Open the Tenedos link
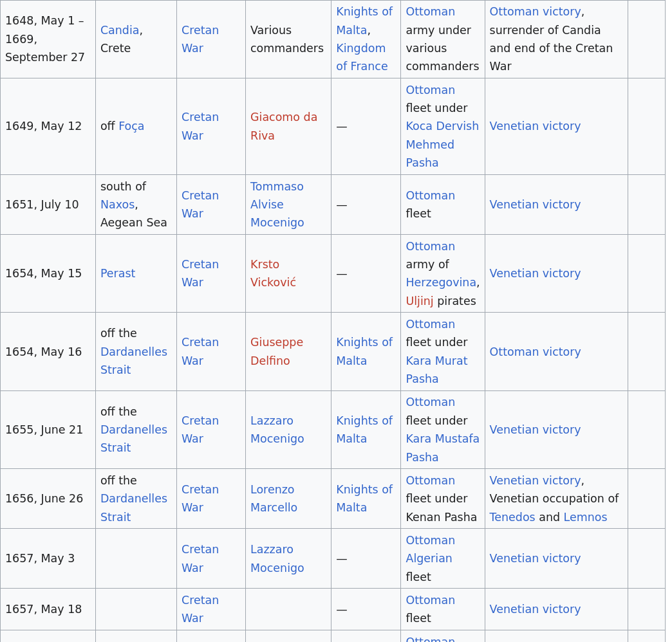This screenshot has height=642, width=672. tap(512, 517)
